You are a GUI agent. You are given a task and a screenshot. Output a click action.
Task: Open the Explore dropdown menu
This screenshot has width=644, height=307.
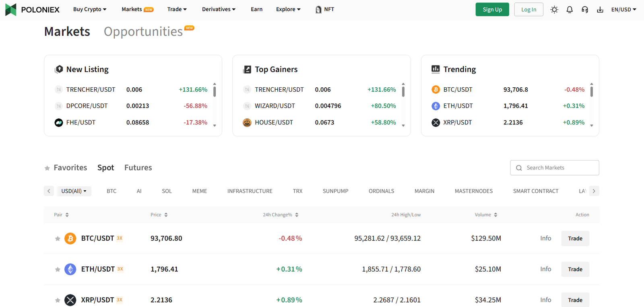288,9
